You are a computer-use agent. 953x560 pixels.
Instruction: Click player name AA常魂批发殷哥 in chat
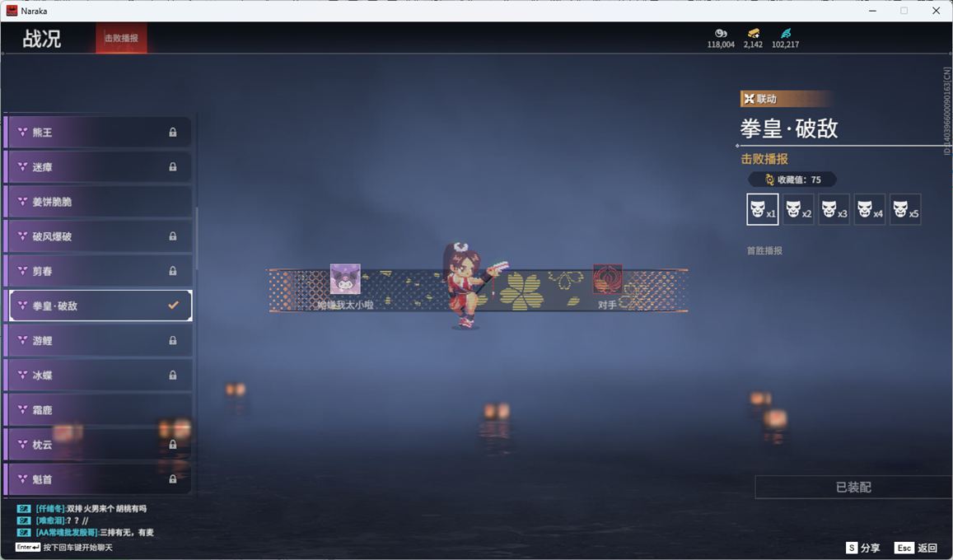[x=67, y=533]
